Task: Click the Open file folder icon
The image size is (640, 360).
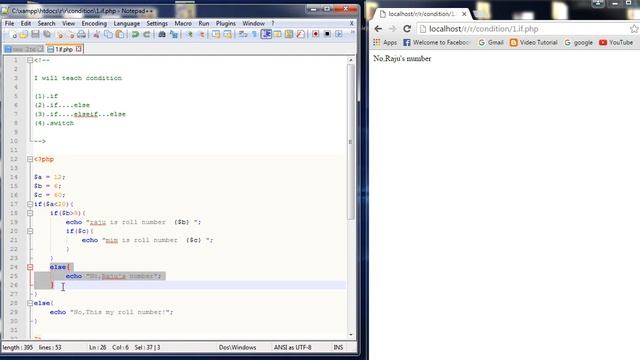Action: [x=24, y=35]
